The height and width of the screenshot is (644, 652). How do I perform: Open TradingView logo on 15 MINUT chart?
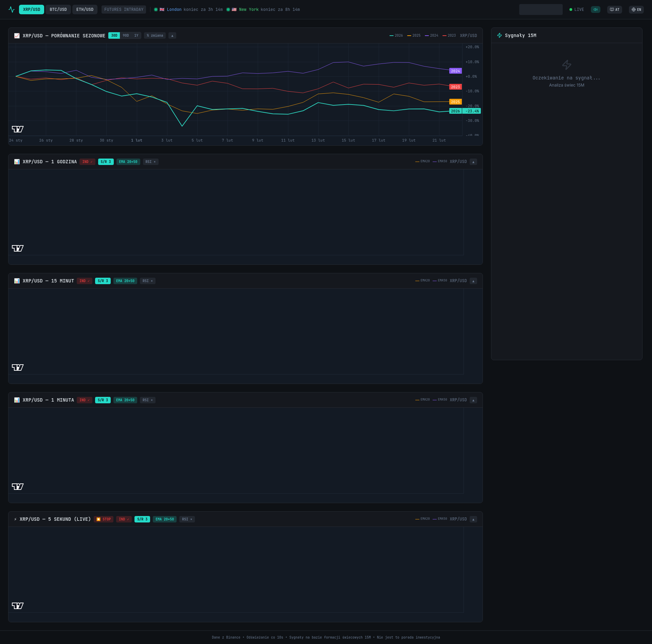18,367
